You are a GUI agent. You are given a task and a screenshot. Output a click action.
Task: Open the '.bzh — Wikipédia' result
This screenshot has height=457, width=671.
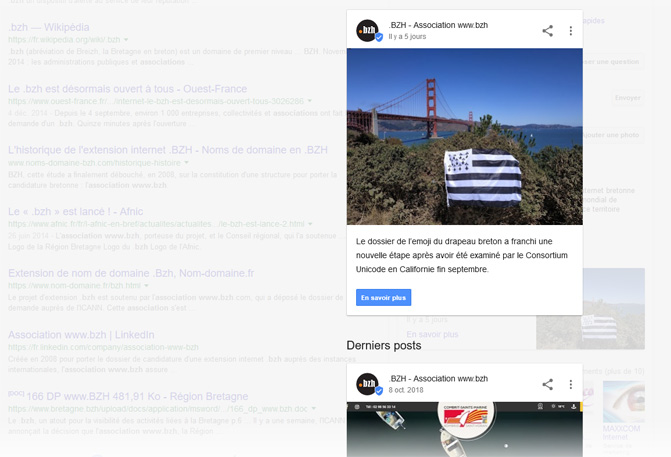tap(49, 27)
